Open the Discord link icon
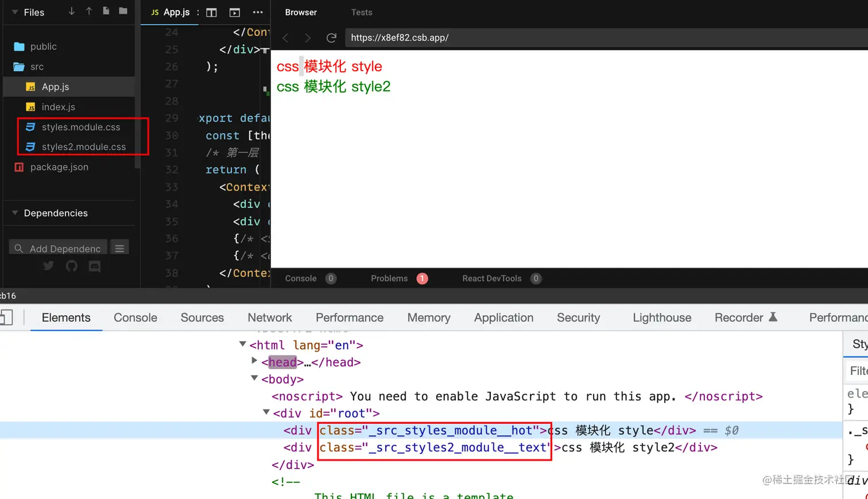Viewport: 868px width, 499px height. pyautogui.click(x=95, y=266)
